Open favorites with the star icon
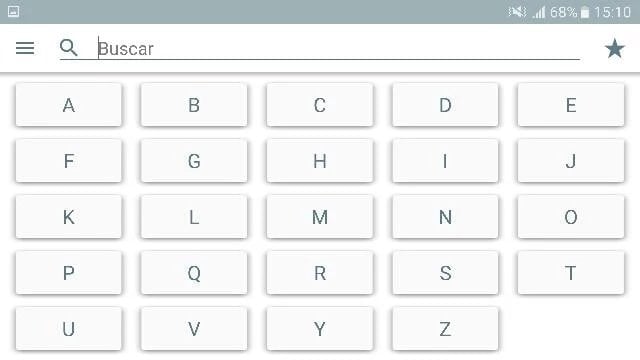 click(x=614, y=49)
